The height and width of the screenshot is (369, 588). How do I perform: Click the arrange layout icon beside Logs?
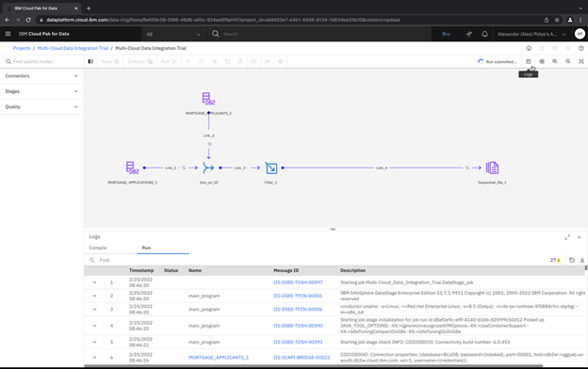pos(542,61)
